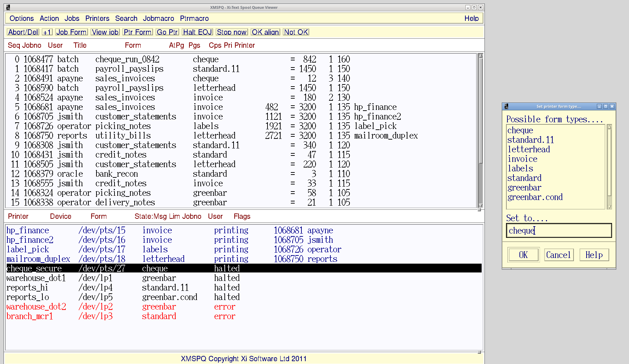Click scroll-up arrow of form types list
The width and height of the screenshot is (629, 364).
[x=609, y=127]
